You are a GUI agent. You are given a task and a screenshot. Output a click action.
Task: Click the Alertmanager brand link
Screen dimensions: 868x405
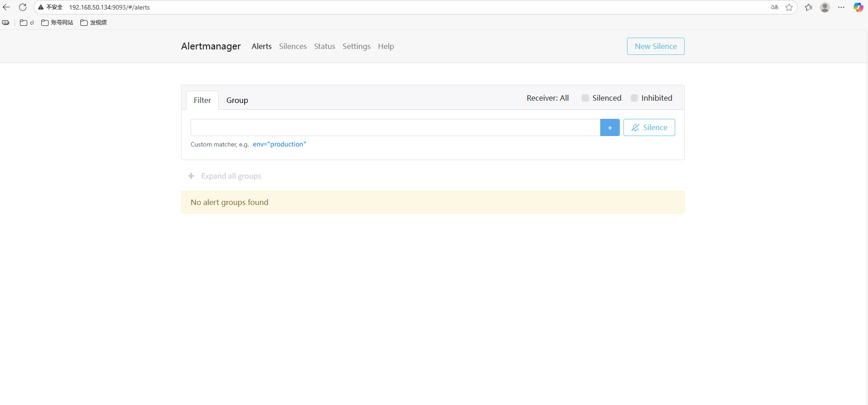point(211,46)
